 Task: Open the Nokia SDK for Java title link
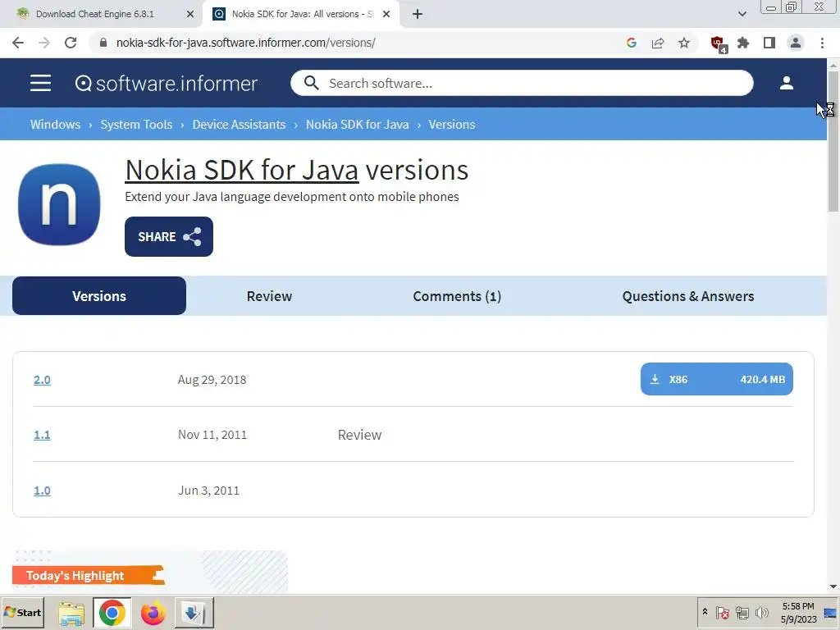(x=242, y=170)
